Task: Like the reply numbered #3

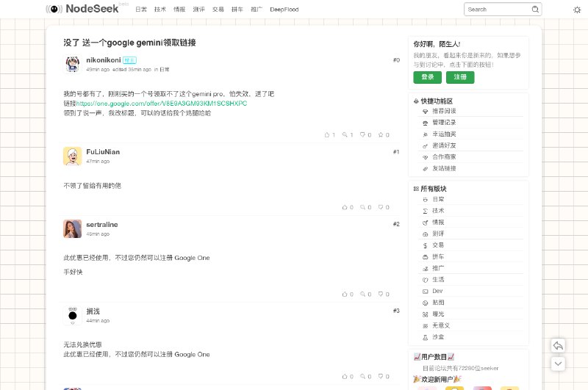Action: point(345,377)
